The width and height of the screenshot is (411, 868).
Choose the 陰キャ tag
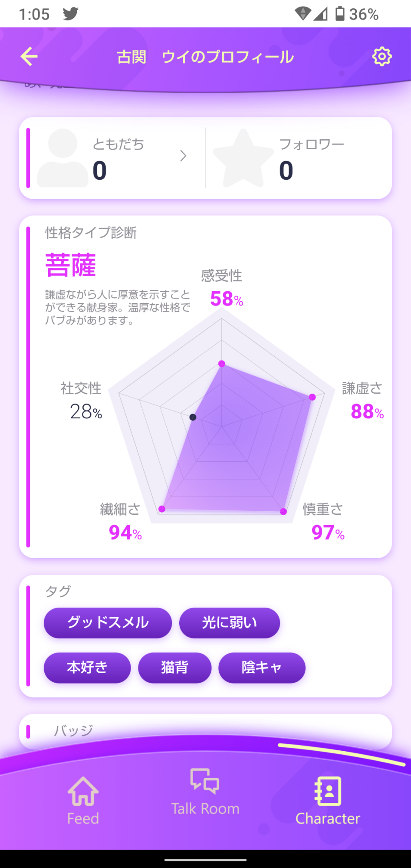pyautogui.click(x=262, y=667)
